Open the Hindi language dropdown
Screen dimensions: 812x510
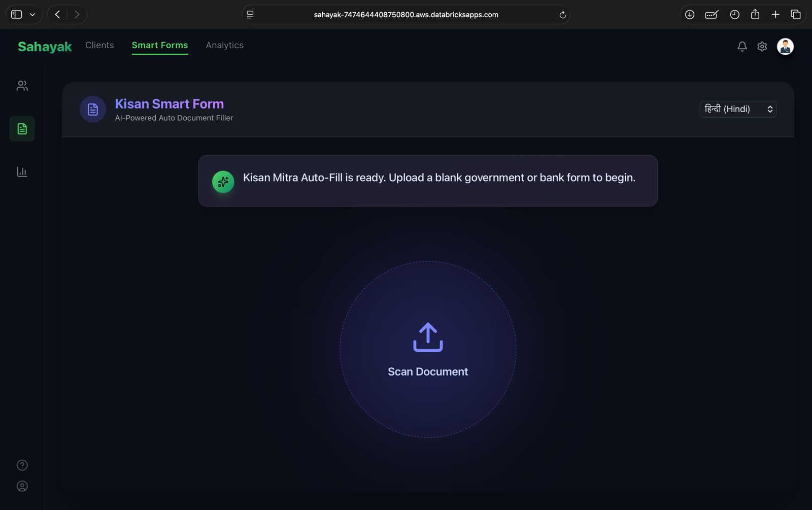pyautogui.click(x=738, y=109)
